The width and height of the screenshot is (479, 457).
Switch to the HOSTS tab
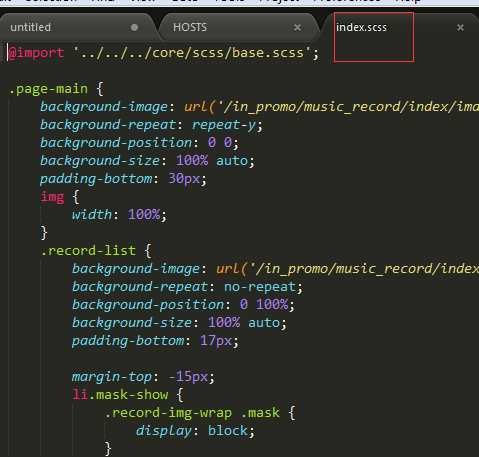[190, 27]
